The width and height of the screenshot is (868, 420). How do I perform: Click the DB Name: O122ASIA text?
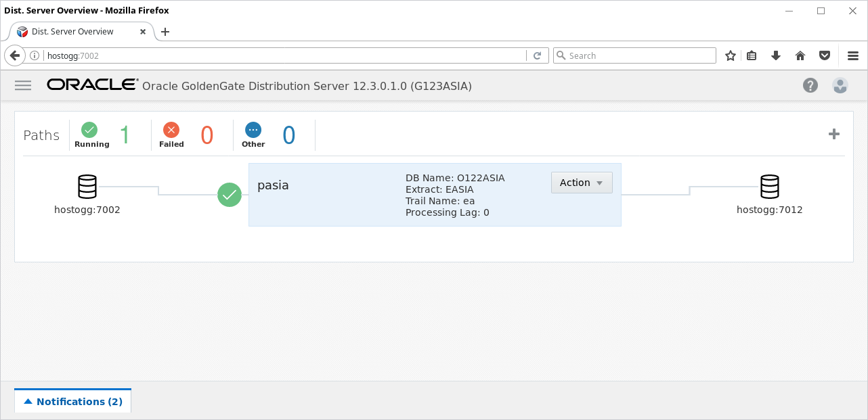(x=455, y=178)
